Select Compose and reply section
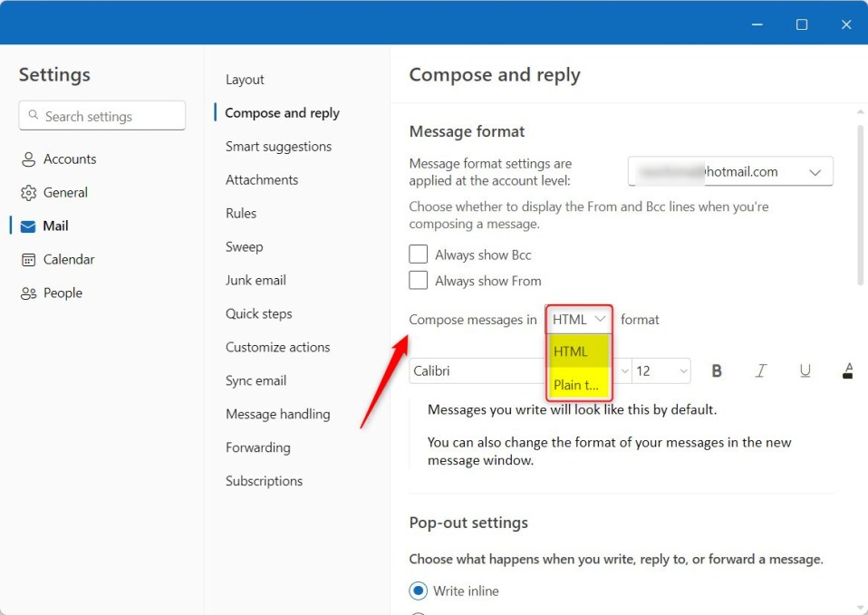Screen dimensions: 868x615 [283, 113]
